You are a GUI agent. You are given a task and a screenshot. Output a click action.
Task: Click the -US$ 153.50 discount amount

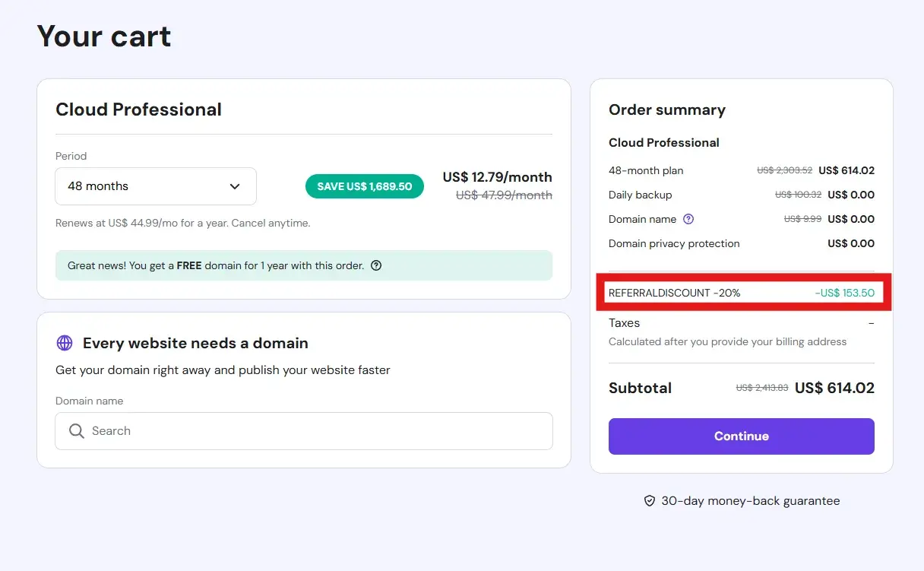[844, 293]
